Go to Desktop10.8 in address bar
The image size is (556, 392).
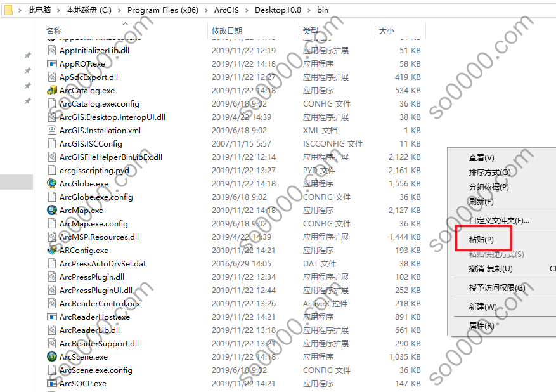click(x=278, y=10)
